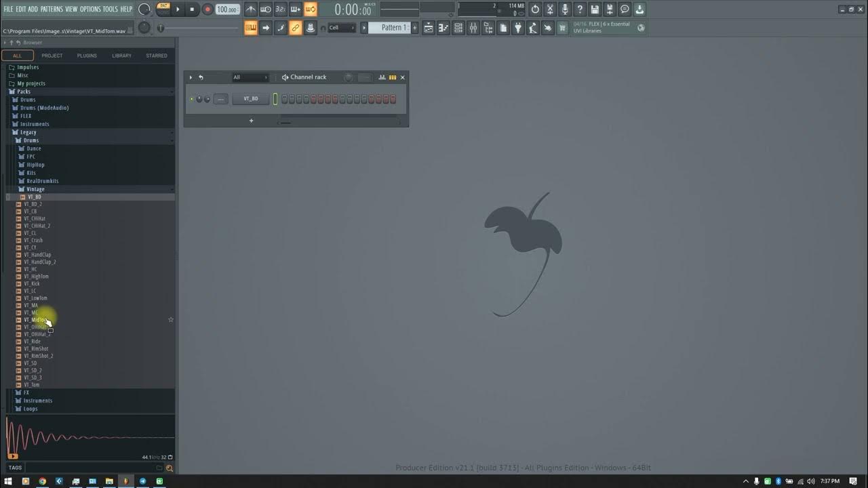This screenshot has width=868, height=488.
Task: Open Channel rack All filter dropdown
Action: coord(250,77)
